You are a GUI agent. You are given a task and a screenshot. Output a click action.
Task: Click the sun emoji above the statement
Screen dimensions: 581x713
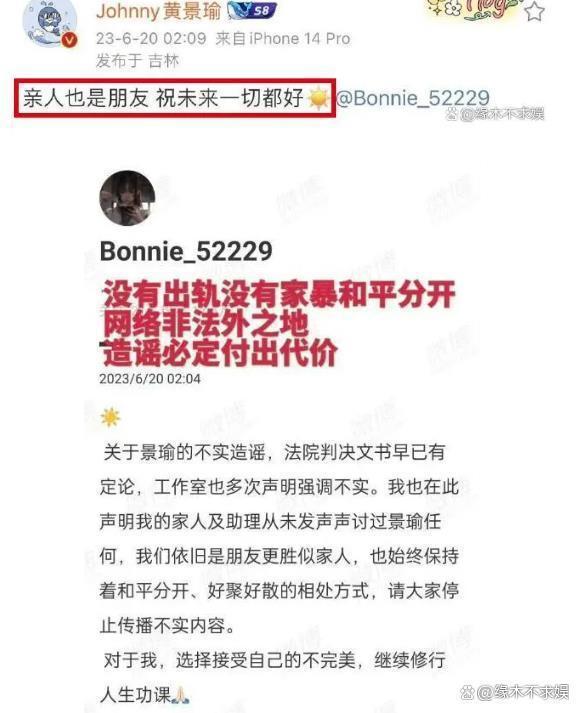pos(111,417)
